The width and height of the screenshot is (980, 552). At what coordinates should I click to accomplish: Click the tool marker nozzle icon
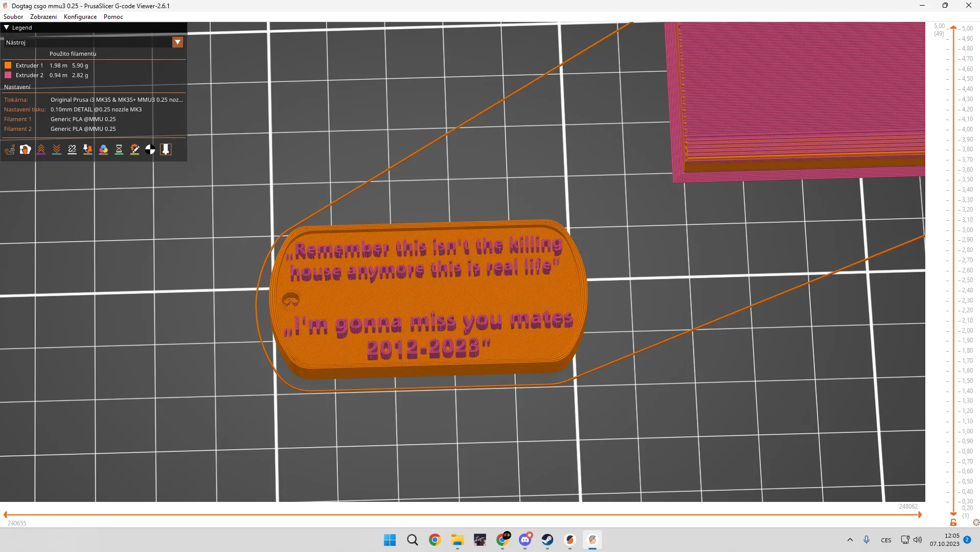pos(166,149)
